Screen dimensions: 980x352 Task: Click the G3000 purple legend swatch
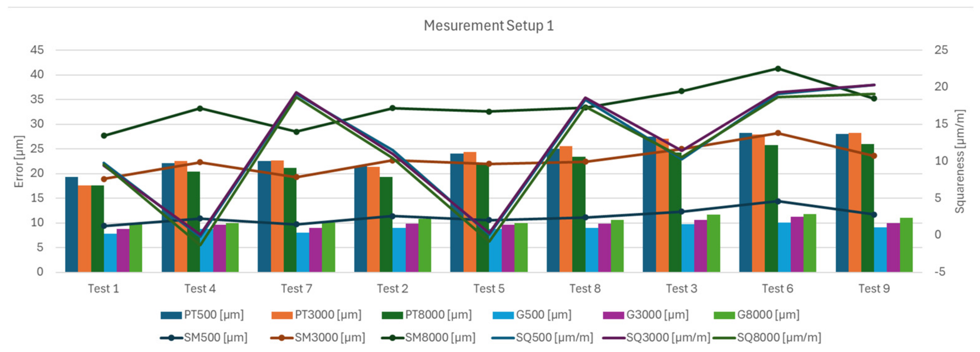tap(613, 315)
